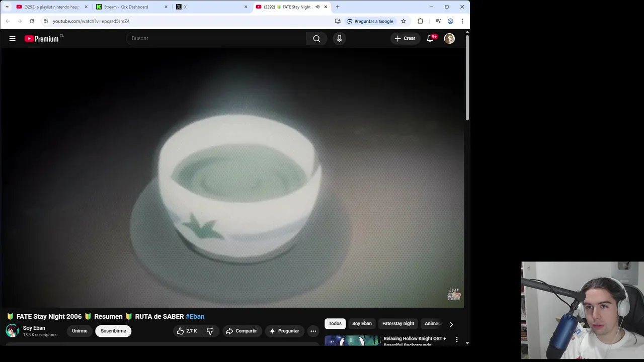Click Preguntar a Google button

370,21
